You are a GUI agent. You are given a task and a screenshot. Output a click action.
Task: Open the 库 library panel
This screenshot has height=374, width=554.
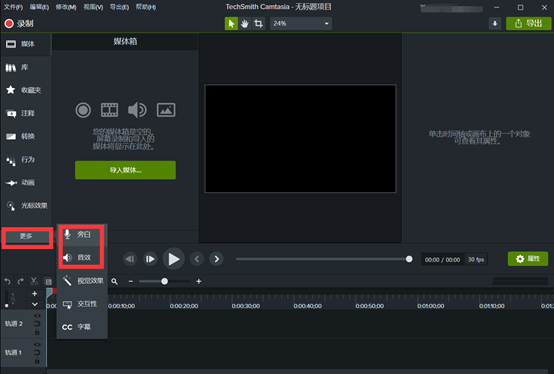pyautogui.click(x=25, y=67)
